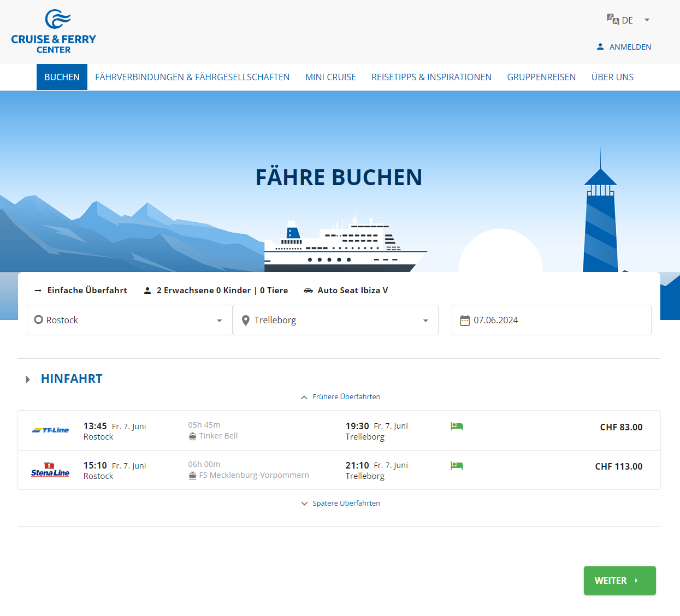Click the passengers icon to edit travelers

coord(147,290)
